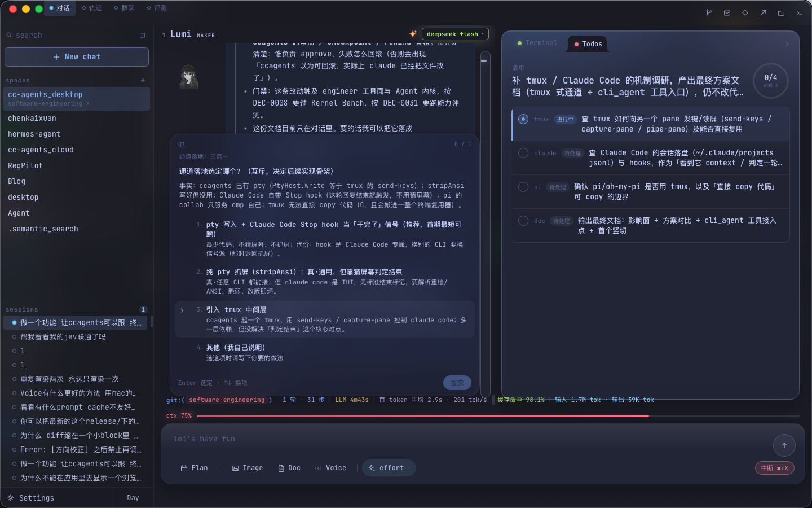812x508 pixels.
Task: Open the mail envelope icon in top bar
Action: click(727, 13)
